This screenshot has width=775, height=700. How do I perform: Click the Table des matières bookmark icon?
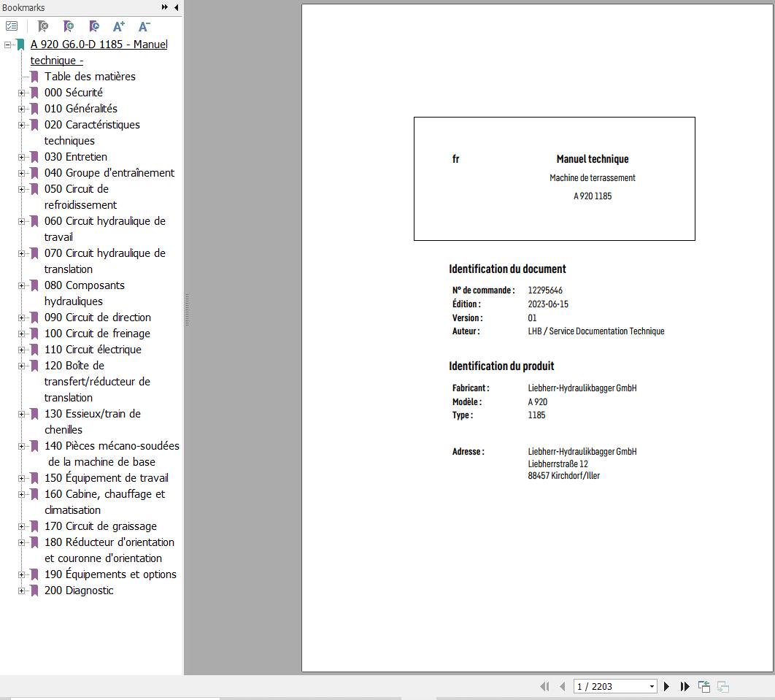point(34,77)
